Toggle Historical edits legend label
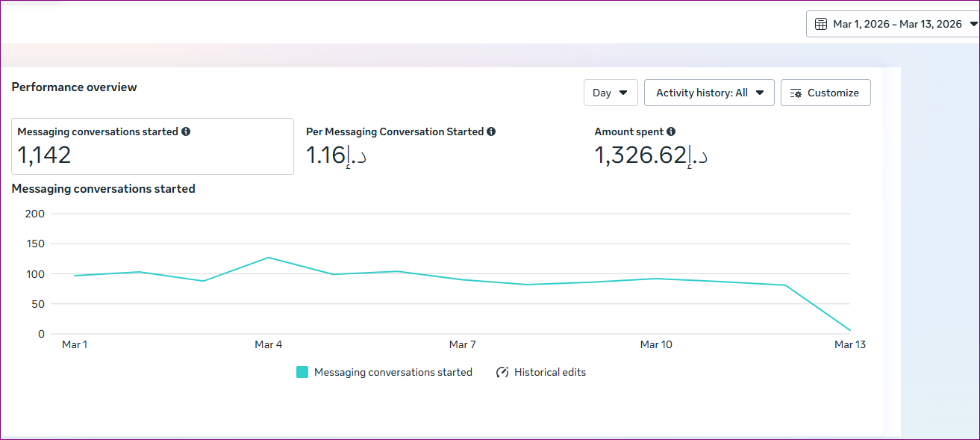The height and width of the screenshot is (440, 980). [550, 372]
